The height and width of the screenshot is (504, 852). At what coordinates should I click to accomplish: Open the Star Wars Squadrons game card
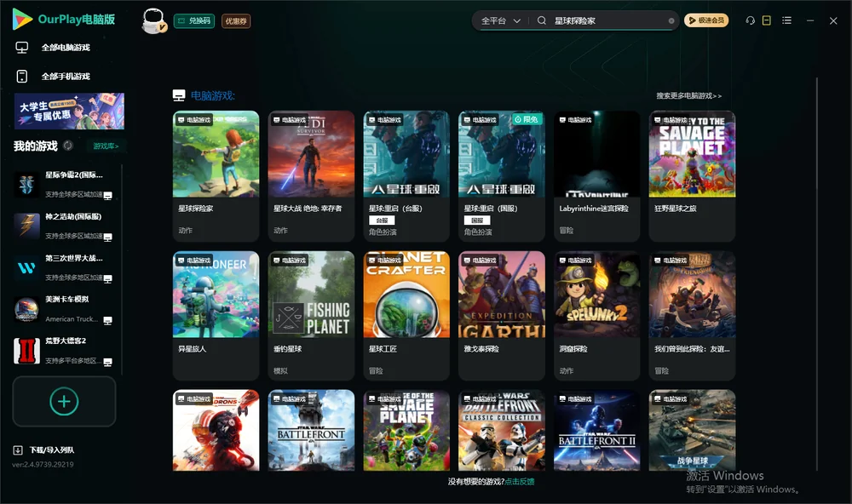click(x=216, y=430)
